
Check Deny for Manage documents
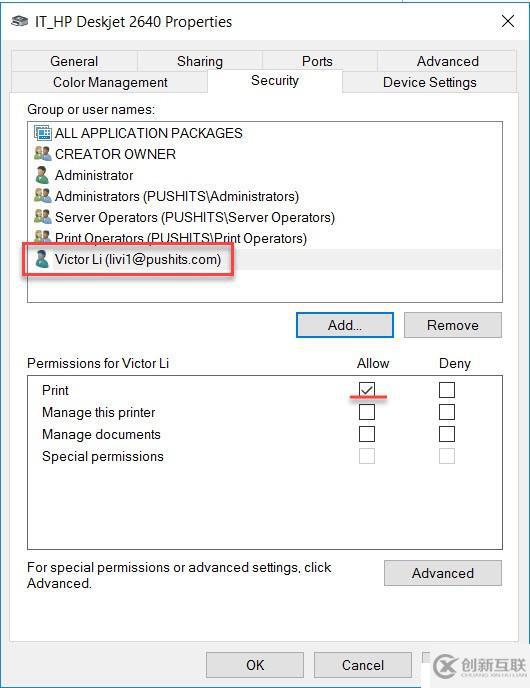pos(447,434)
